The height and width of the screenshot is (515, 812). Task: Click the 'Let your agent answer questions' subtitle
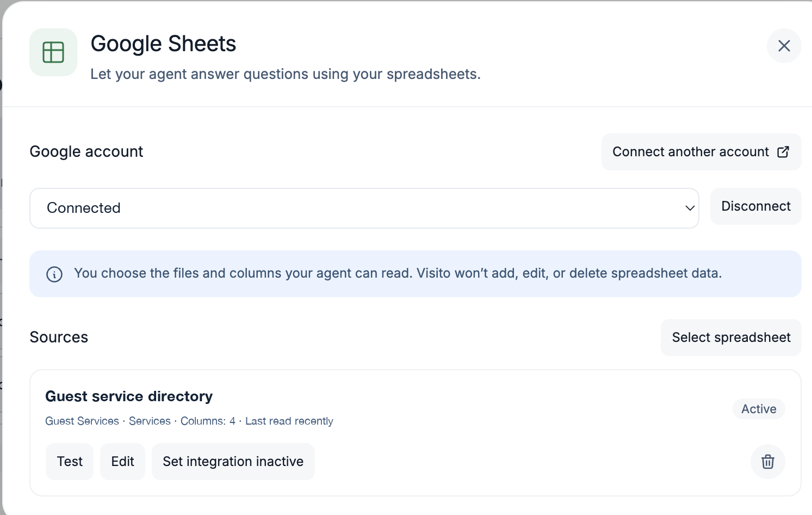click(286, 74)
